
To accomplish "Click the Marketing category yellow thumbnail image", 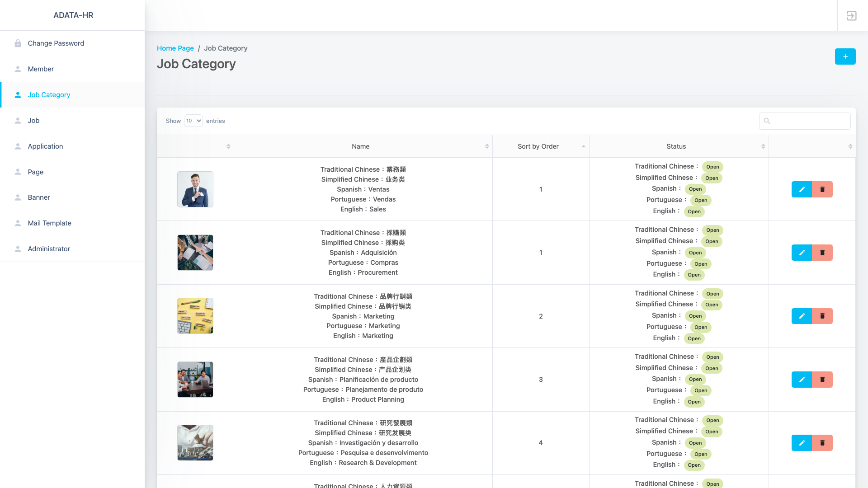I will (195, 316).
